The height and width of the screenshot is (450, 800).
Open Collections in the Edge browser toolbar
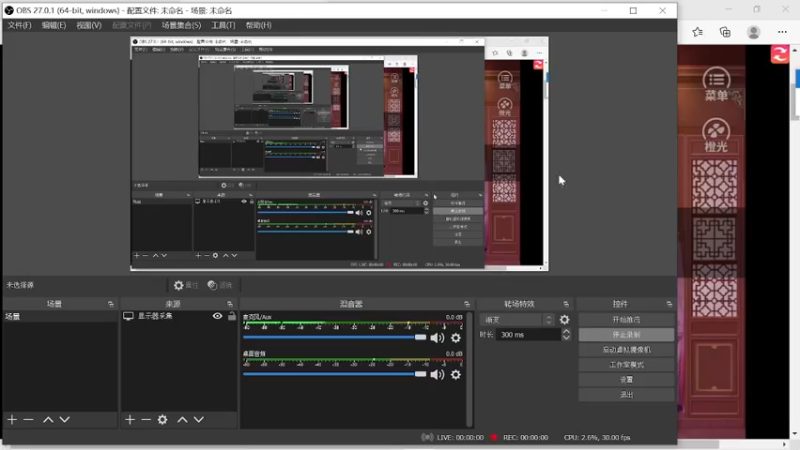pos(725,32)
